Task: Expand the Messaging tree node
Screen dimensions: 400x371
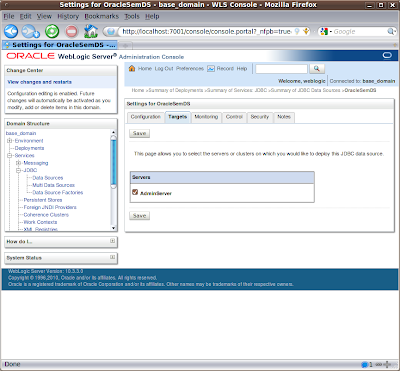Action: tap(19, 163)
